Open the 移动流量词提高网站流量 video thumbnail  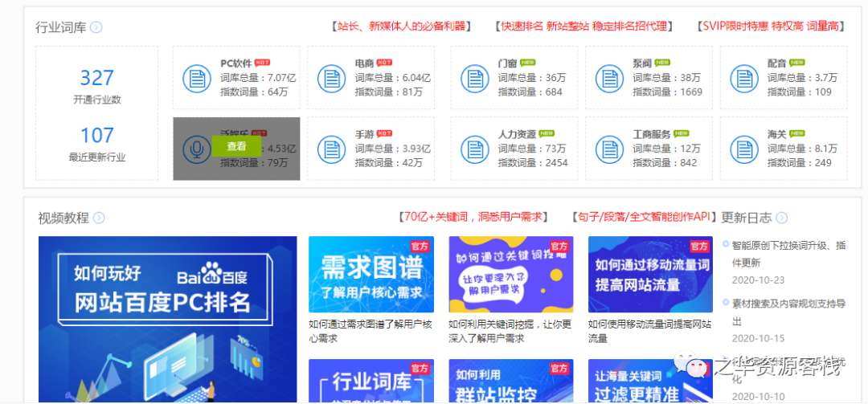[650, 275]
